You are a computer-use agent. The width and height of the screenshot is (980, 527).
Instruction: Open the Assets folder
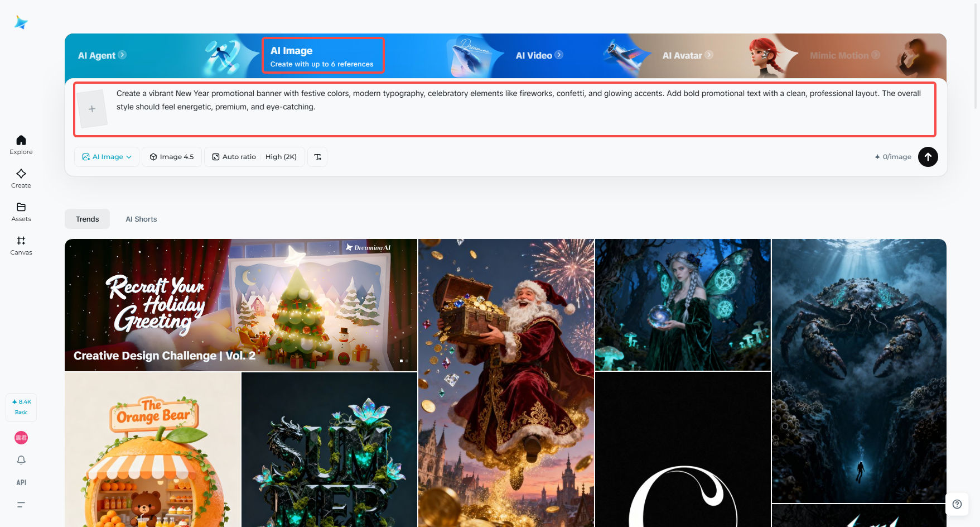point(21,212)
